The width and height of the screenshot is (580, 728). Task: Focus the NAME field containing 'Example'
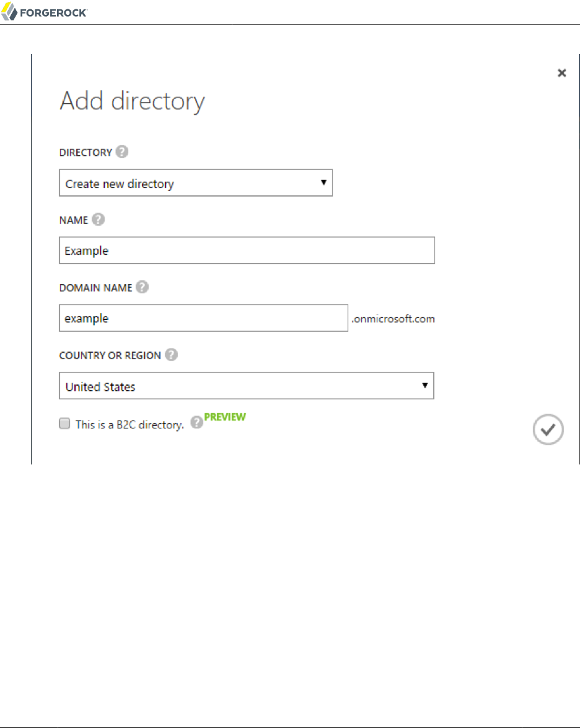click(x=247, y=251)
